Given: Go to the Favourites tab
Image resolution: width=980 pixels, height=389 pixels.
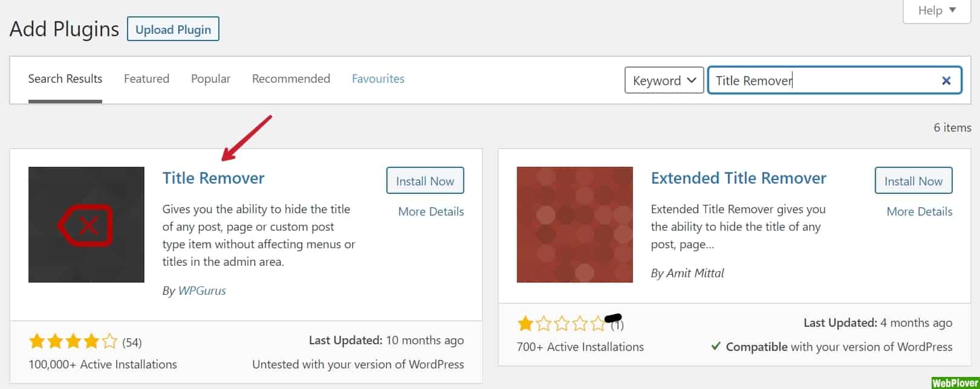Looking at the screenshot, I should 378,79.
